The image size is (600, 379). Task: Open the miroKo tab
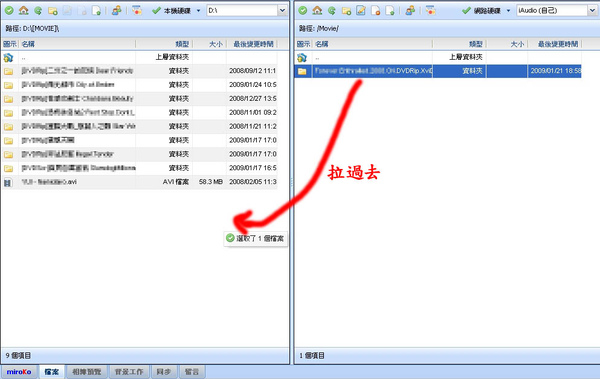[19, 372]
